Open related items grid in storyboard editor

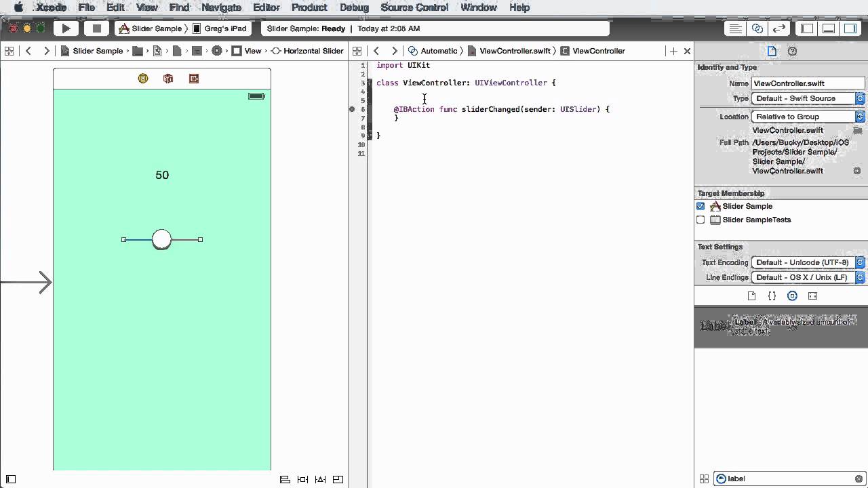click(x=9, y=51)
